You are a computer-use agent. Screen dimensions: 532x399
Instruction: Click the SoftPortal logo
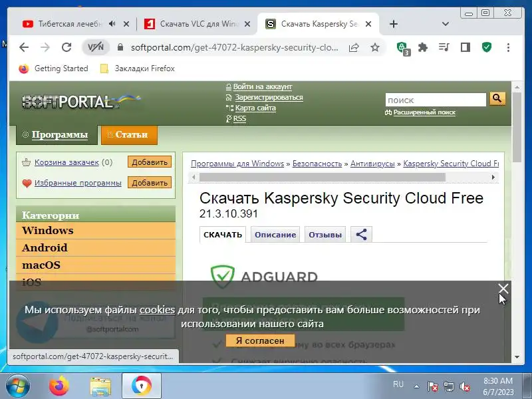tap(80, 101)
